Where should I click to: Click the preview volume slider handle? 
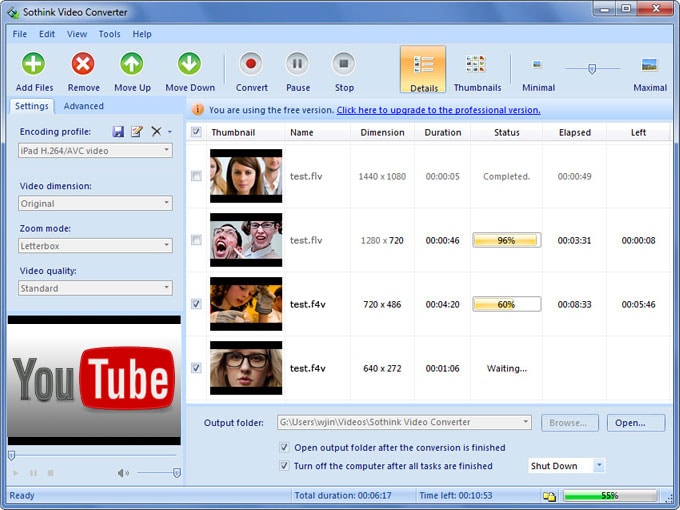pyautogui.click(x=177, y=473)
